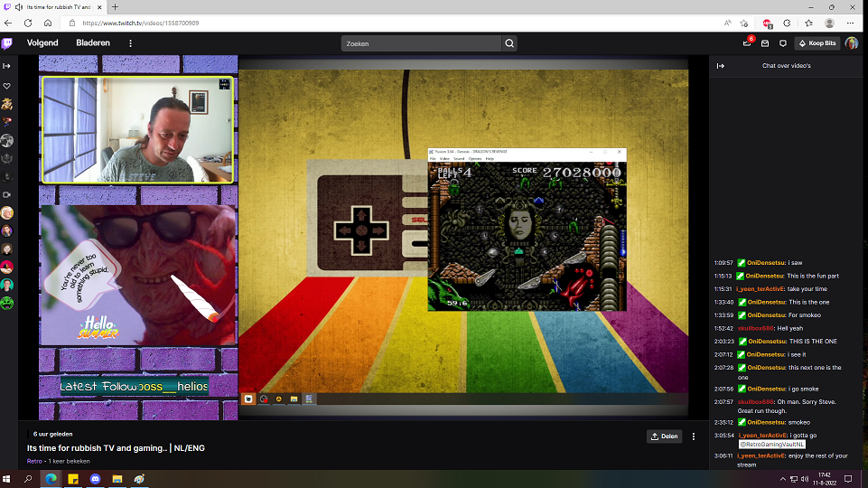868x488 pixels.
Task: Click the Read aloud icon in address bar
Action: [x=727, y=23]
